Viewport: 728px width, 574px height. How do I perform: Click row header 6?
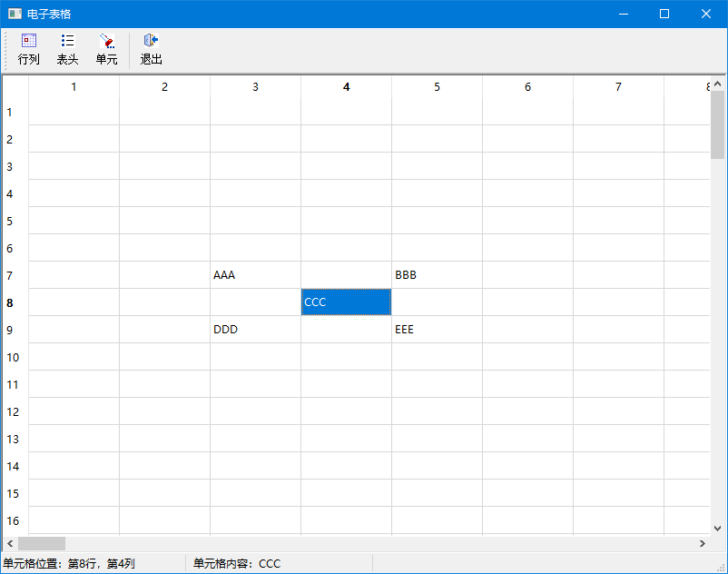pyautogui.click(x=15, y=248)
